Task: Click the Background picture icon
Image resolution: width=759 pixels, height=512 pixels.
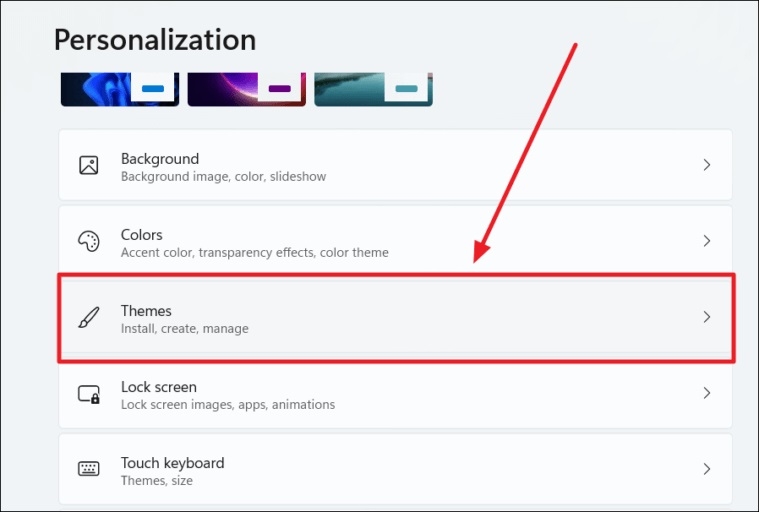Action: [89, 166]
